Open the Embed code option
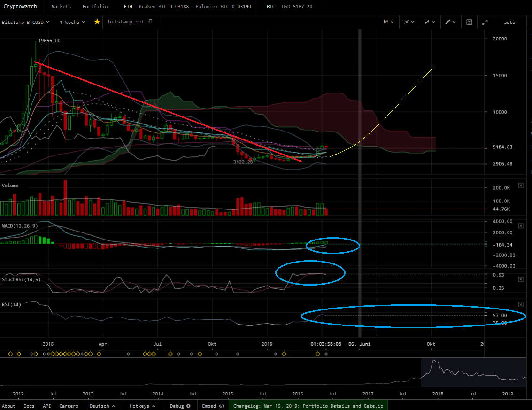532x410 pixels. pyautogui.click(x=213, y=406)
